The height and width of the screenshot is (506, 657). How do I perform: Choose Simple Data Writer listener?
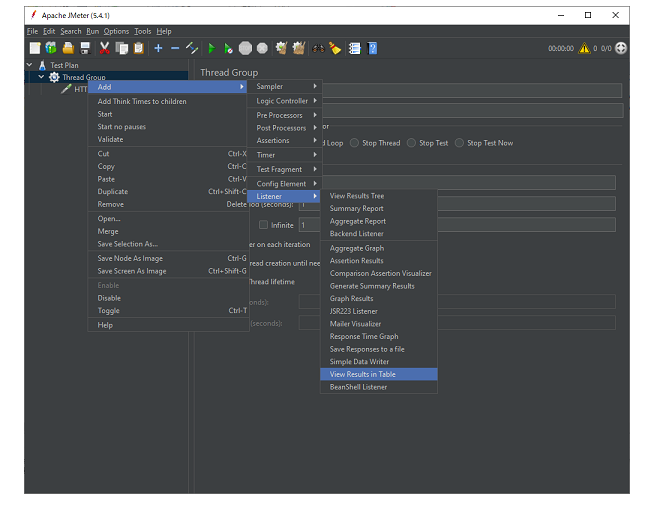click(x=379, y=361)
